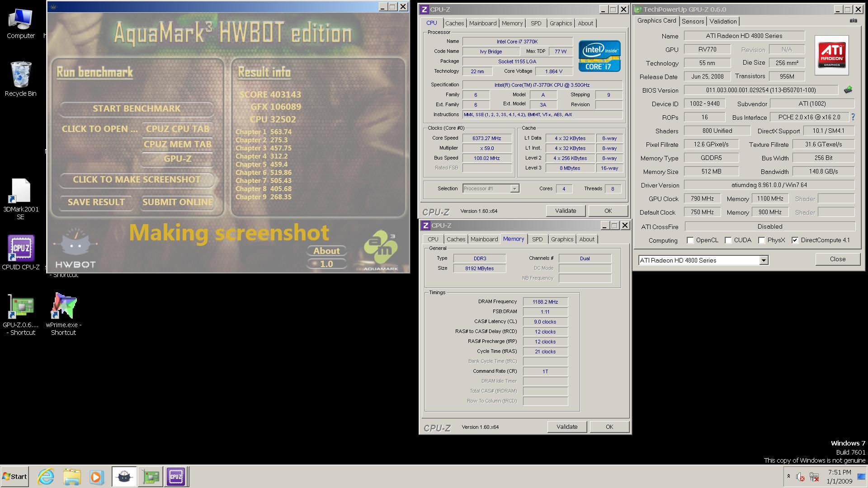Screen dimensions: 868x488
Task: Click CLICK TO MAKE SCREENSHOT button
Action: [x=137, y=179]
